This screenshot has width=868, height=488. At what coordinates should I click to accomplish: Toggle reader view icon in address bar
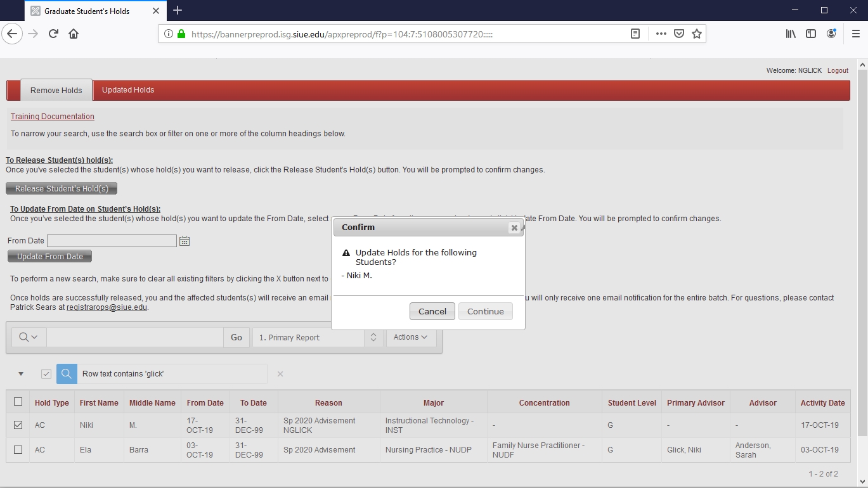click(635, 34)
